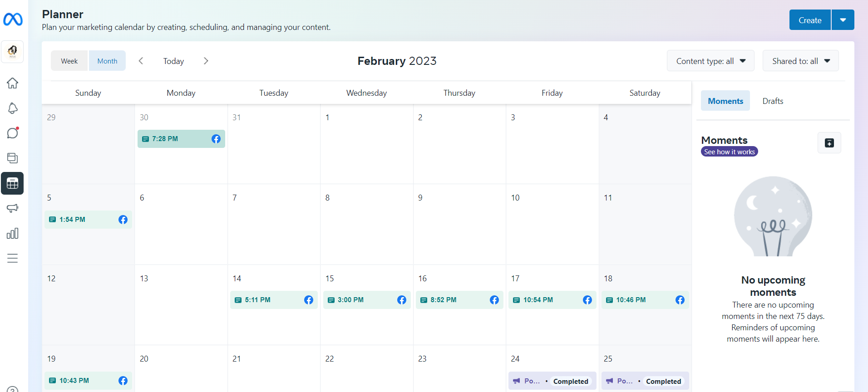Open Inbox messages icon
The width and height of the screenshot is (868, 392).
(x=12, y=133)
